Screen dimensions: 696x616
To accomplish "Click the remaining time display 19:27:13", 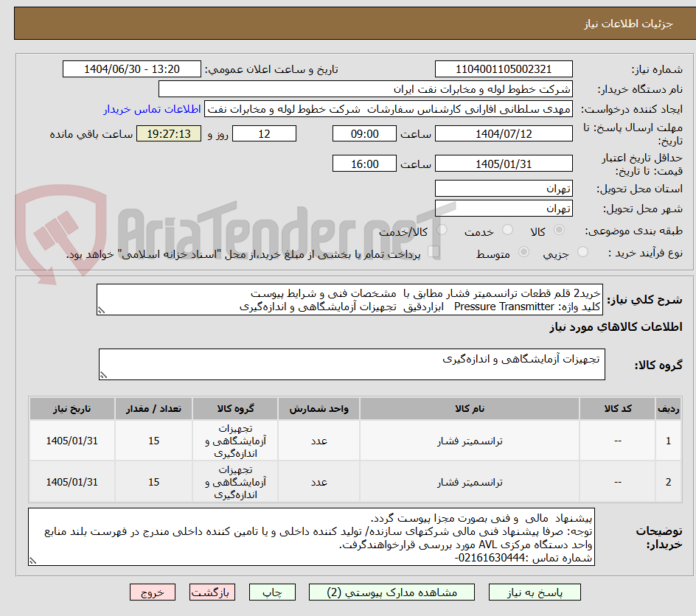I will pyautogui.click(x=167, y=133).
